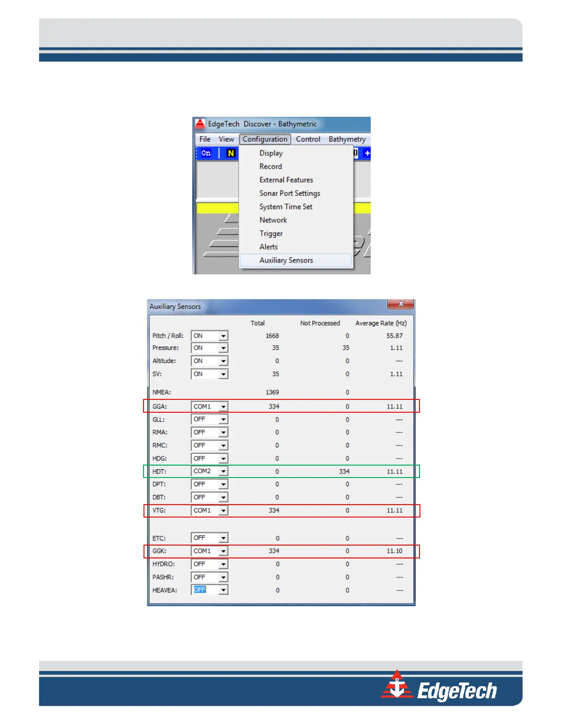The image size is (563, 728).
Task: Click the Total column header
Action: pos(258,323)
